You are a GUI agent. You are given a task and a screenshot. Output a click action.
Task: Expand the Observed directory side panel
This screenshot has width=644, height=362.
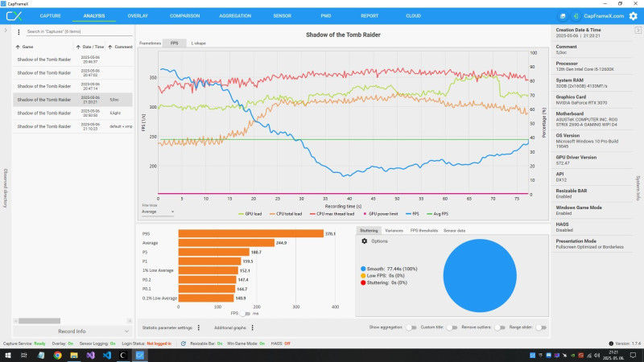tap(6, 31)
